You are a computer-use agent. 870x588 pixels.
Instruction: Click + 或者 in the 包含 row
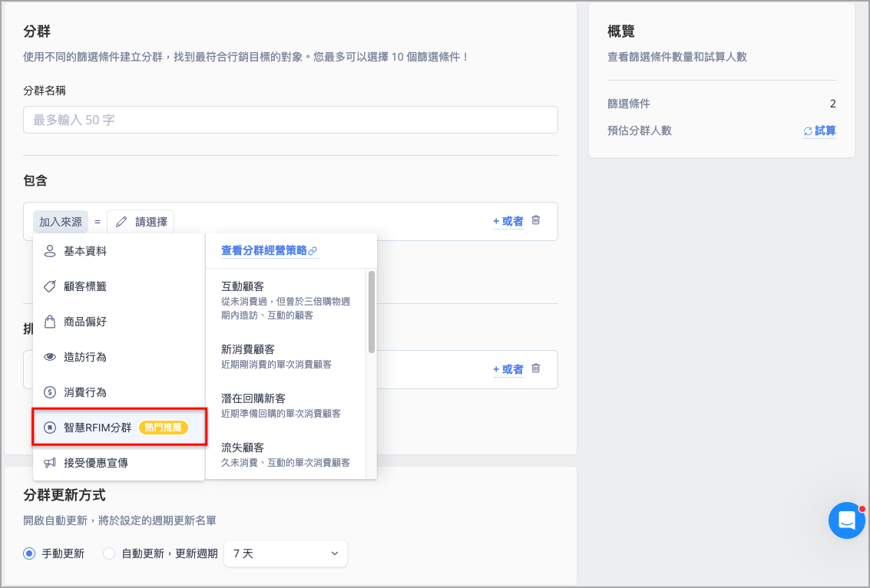(508, 221)
